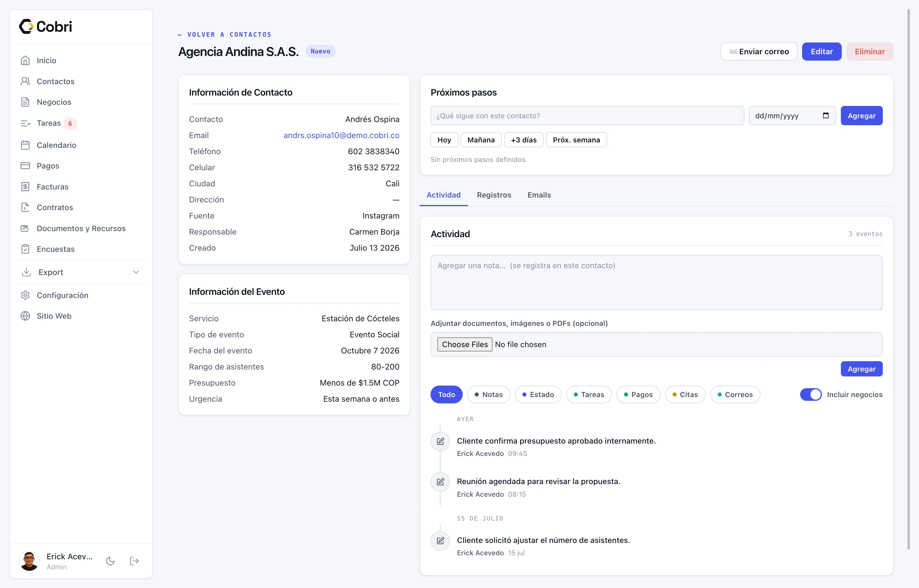Open Inicio home icon in sidebar

25,60
